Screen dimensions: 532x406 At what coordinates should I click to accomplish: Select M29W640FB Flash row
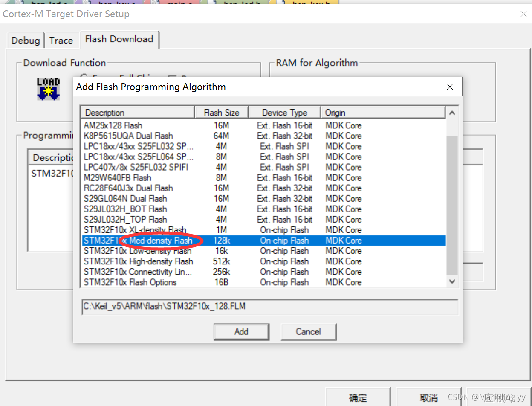tap(263, 178)
